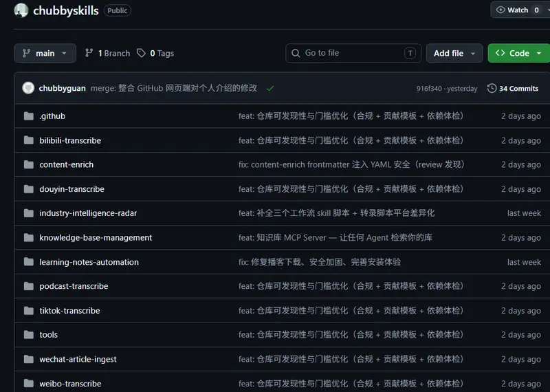Open the Add file dropdown
550x392 pixels.
454,53
